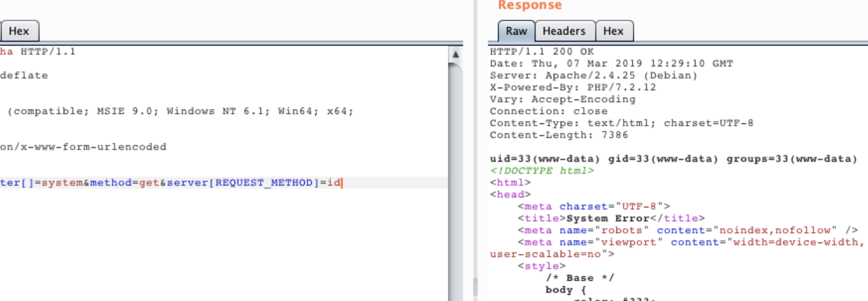
Task: Click the meta charset UTF-8 line
Action: coord(594,206)
